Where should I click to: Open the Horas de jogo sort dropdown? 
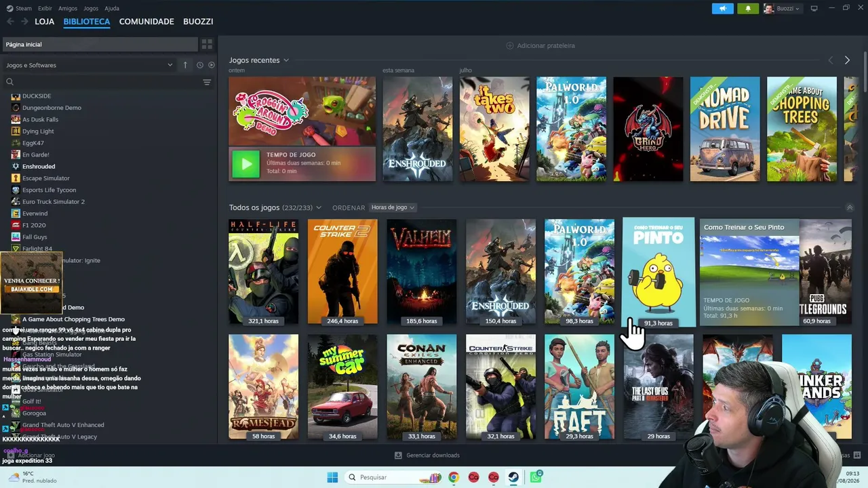pos(393,207)
